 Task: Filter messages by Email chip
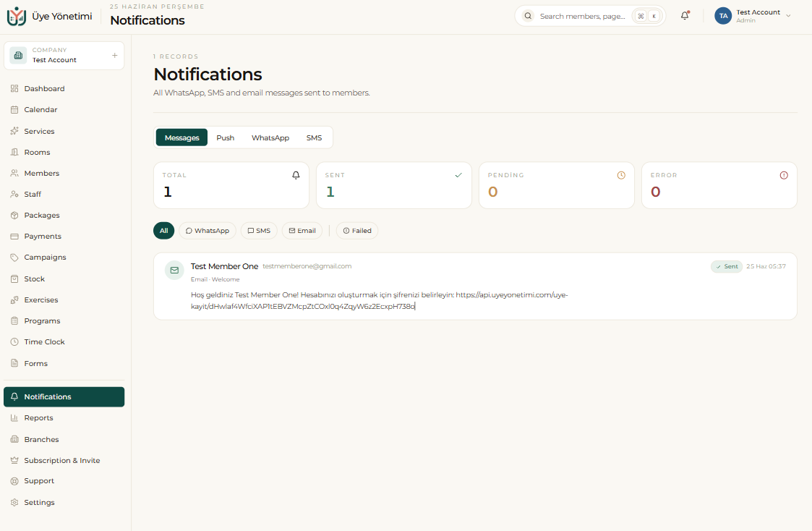302,231
